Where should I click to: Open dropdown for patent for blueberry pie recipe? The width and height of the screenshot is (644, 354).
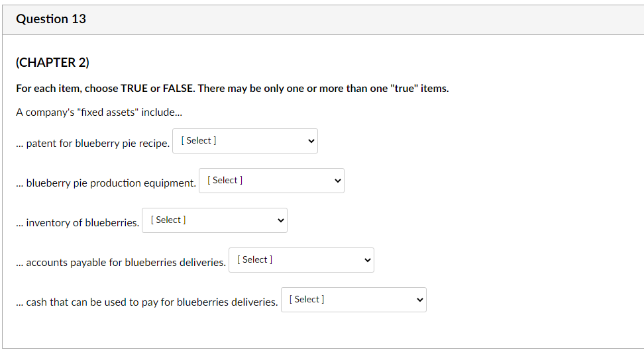coord(244,141)
